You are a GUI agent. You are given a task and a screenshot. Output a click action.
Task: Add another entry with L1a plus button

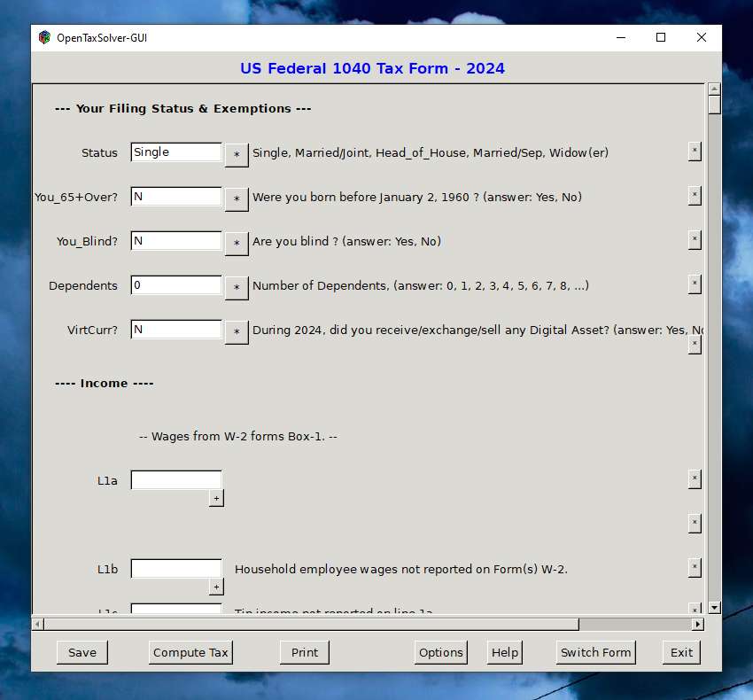click(x=216, y=499)
